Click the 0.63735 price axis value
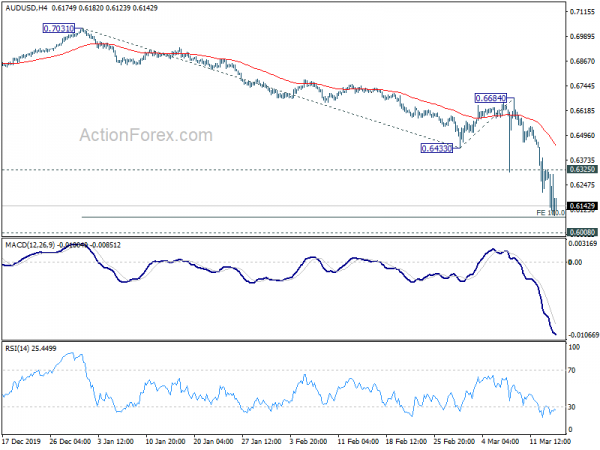This screenshot has width=600, height=450. coord(582,160)
